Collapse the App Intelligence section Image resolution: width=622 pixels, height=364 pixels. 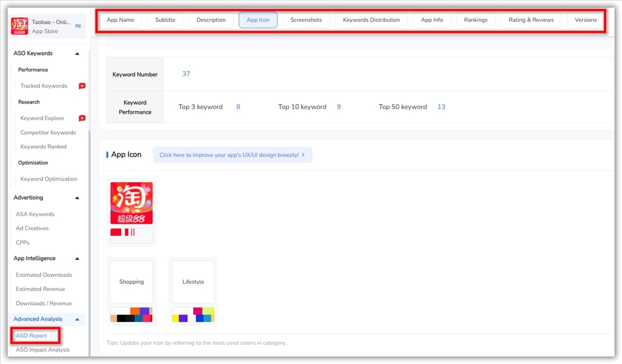click(77, 259)
